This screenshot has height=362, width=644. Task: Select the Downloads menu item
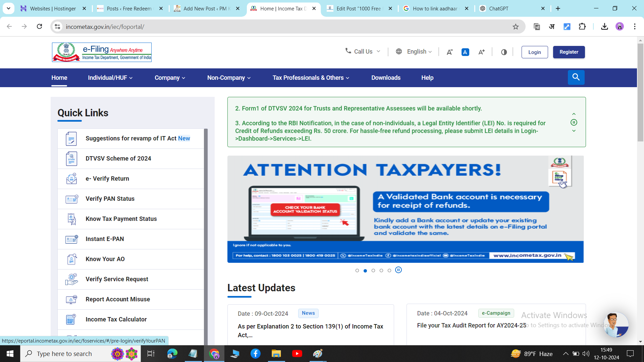(386, 77)
